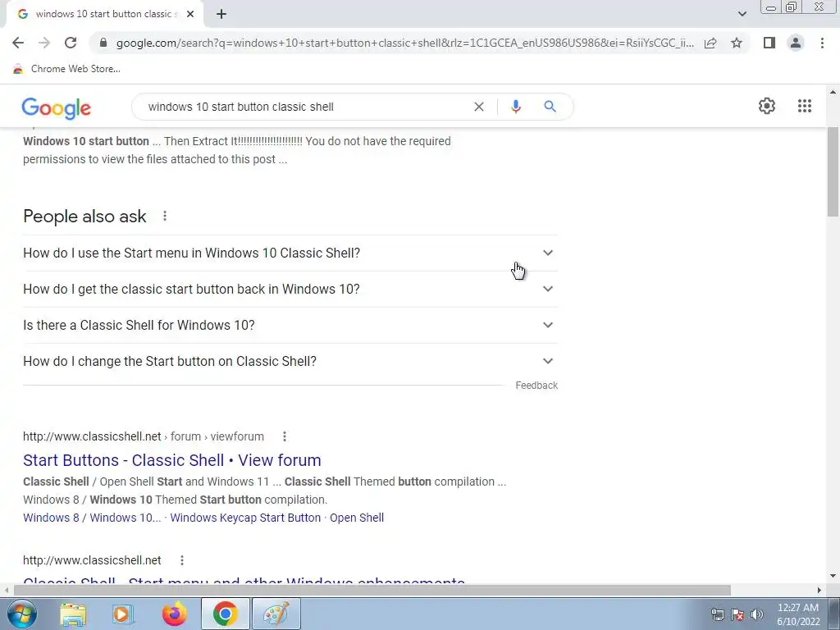This screenshot has width=840, height=630.
Task: Click the network tray icon
Action: pos(717,614)
